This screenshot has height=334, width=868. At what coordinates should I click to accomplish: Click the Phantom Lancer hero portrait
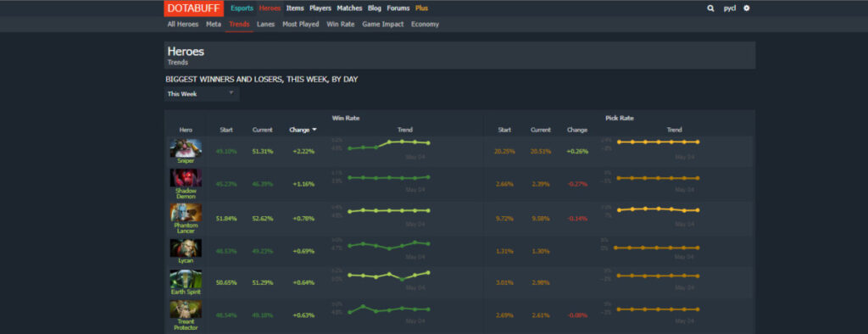186,213
